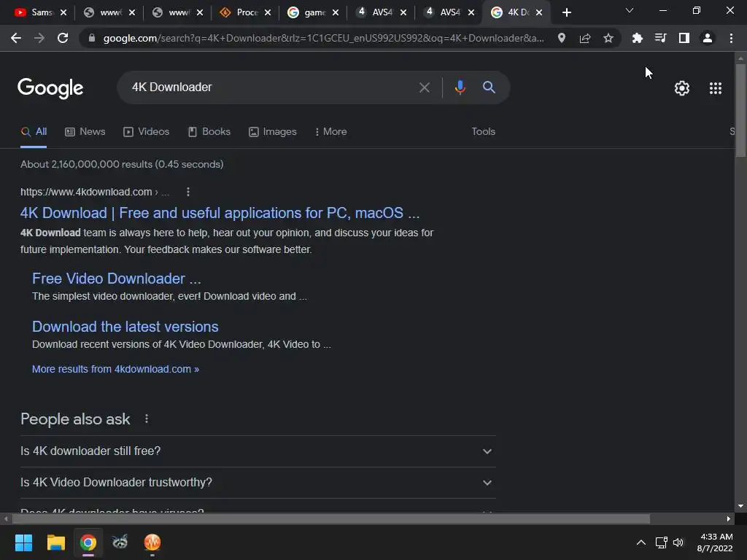Open 'Free Video Downloader' sublink

pyautogui.click(x=116, y=279)
